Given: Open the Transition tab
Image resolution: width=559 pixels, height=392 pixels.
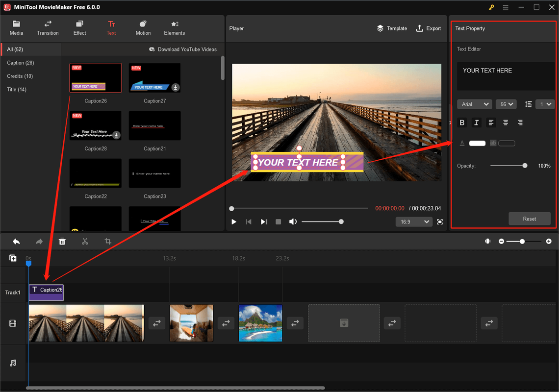Looking at the screenshot, I should [x=48, y=28].
